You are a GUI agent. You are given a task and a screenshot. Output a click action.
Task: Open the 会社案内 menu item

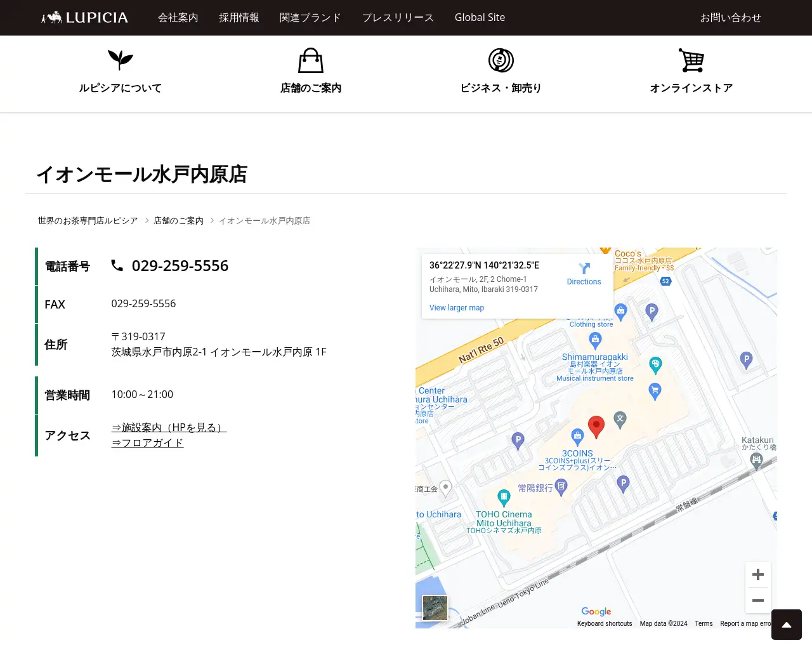178,18
